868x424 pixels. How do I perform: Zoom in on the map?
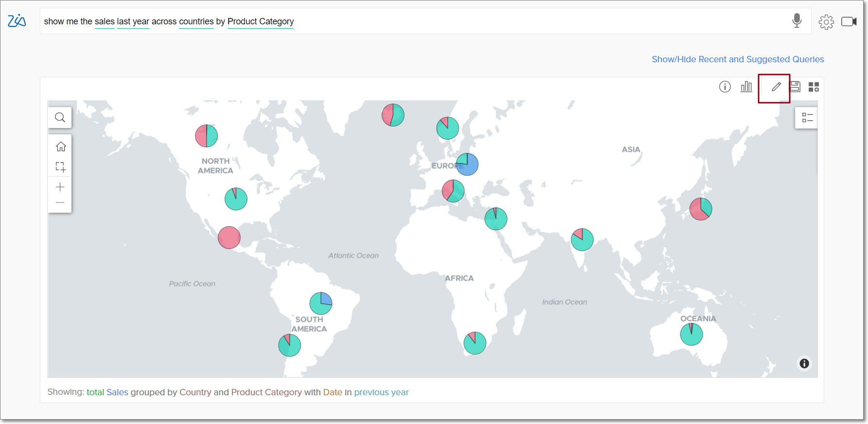(60, 187)
